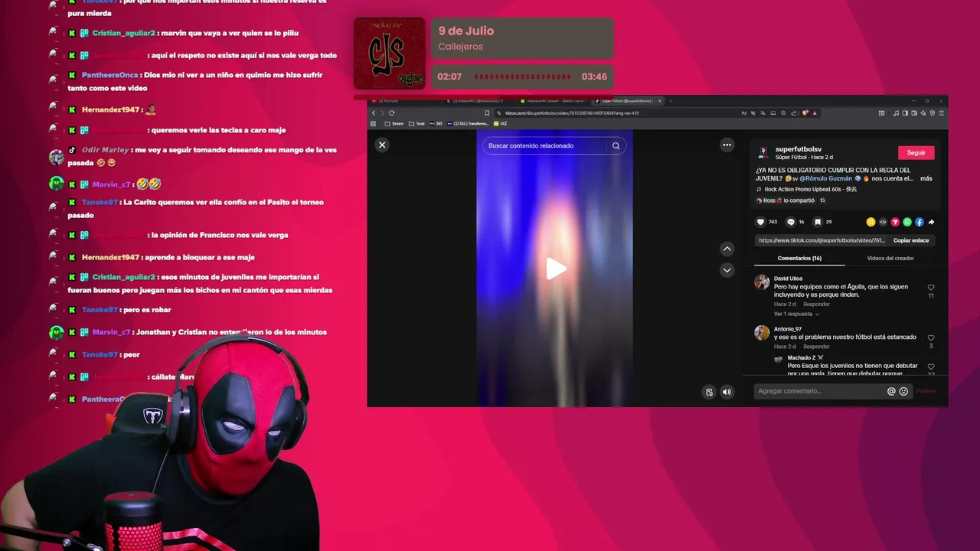Click the repost icon next to 'Ross lo compartió'
Image resolution: width=980 pixels, height=551 pixels.
pyautogui.click(x=822, y=201)
